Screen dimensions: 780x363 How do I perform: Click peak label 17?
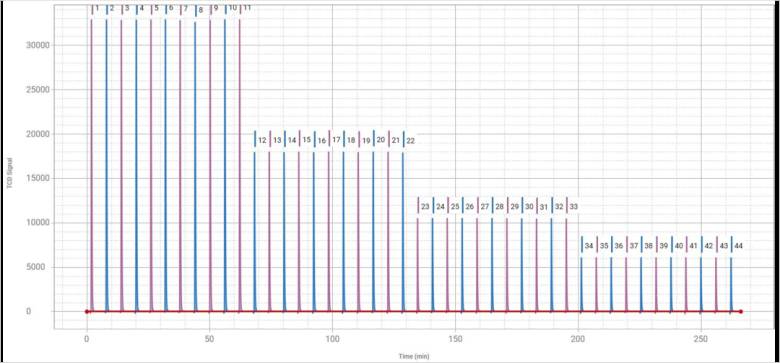pyautogui.click(x=336, y=140)
